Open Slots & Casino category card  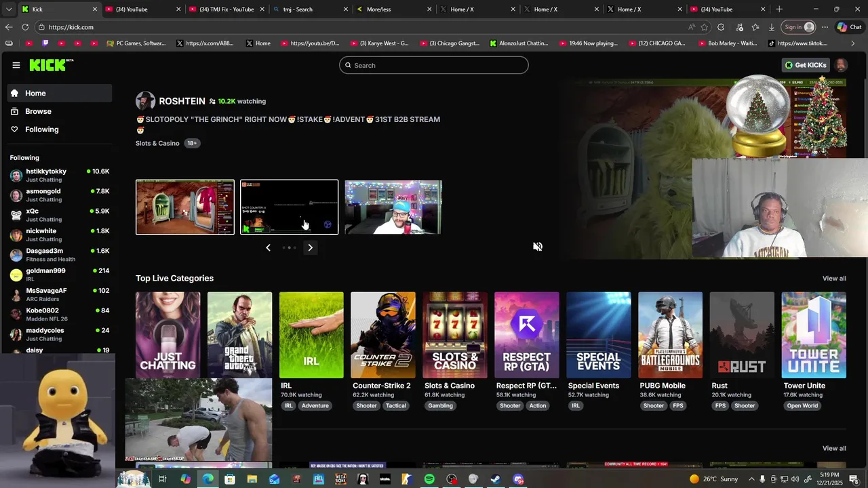(455, 335)
